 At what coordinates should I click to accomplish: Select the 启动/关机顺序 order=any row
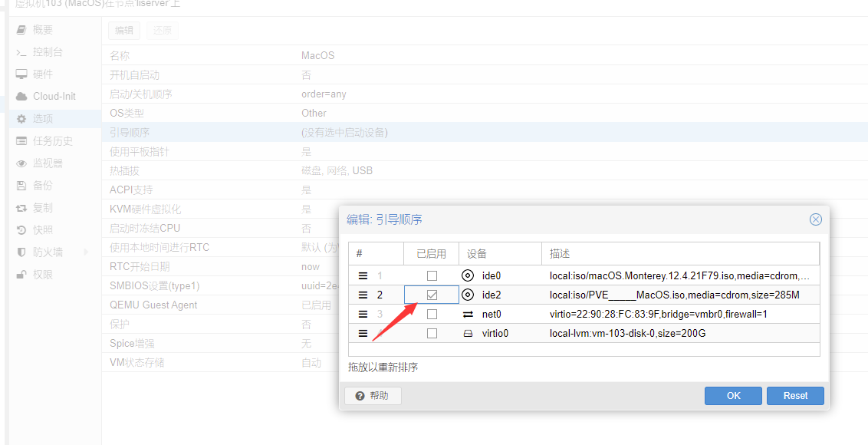pos(485,94)
